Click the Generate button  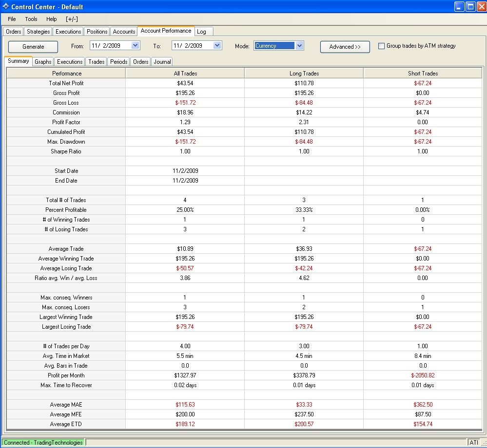coord(33,47)
